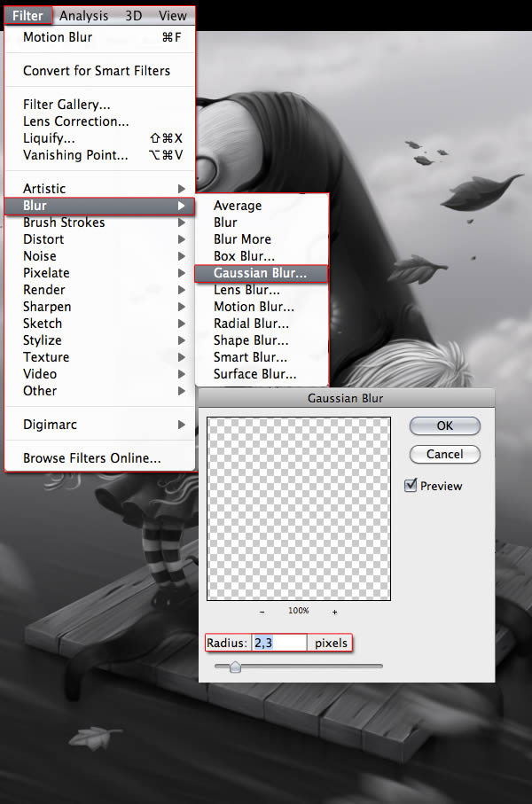The image size is (532, 804).
Task: Zoom out the blur preview
Action: (x=262, y=612)
